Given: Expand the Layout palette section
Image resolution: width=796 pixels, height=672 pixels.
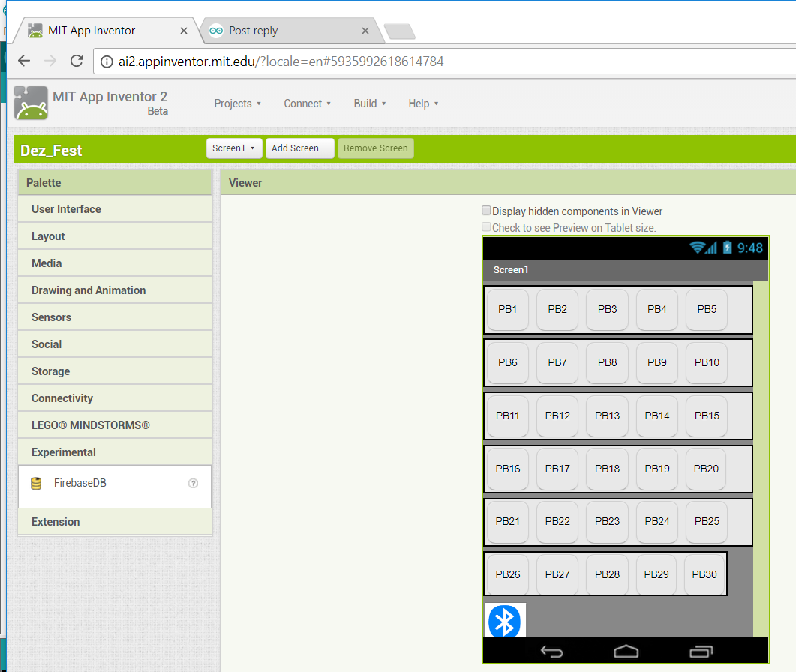Looking at the screenshot, I should [x=115, y=236].
